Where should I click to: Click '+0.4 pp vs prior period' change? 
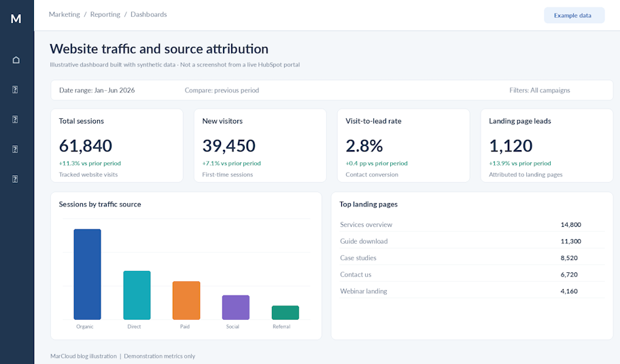(377, 163)
